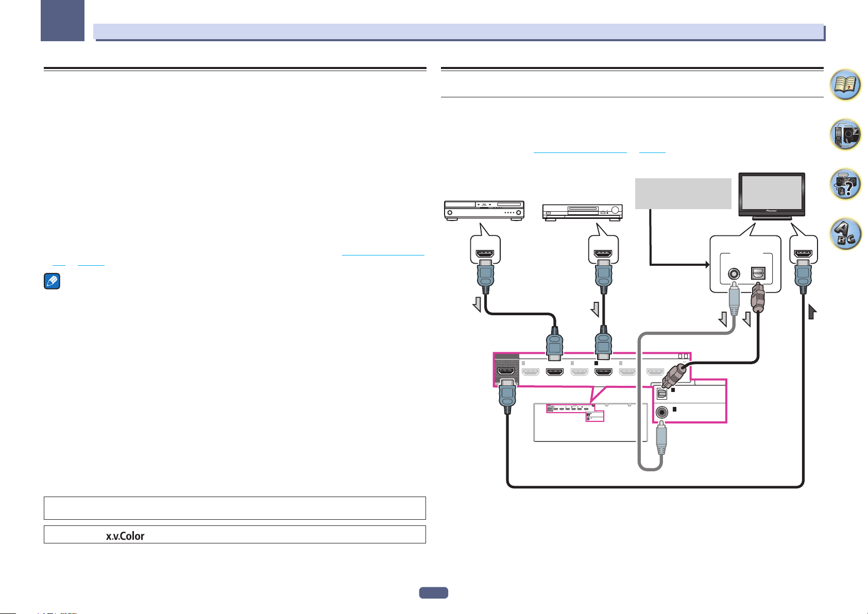The width and height of the screenshot is (868, 614).
Task: Click the HDMI port under the Blu-ray player
Action: coord(485,253)
